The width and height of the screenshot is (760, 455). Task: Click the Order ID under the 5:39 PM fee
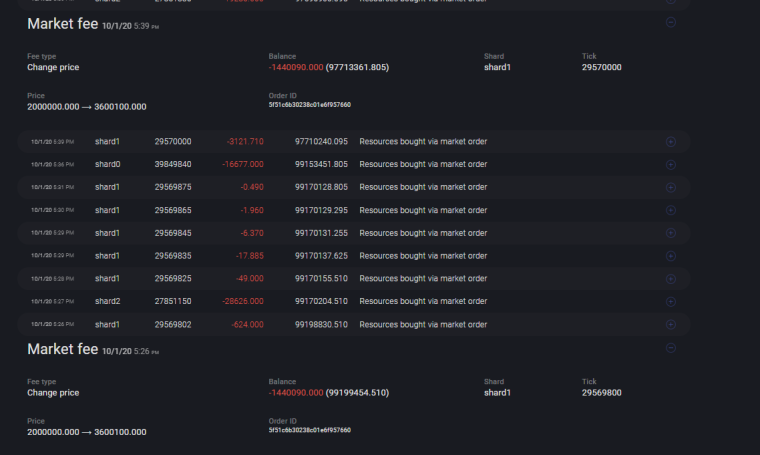coord(310,105)
